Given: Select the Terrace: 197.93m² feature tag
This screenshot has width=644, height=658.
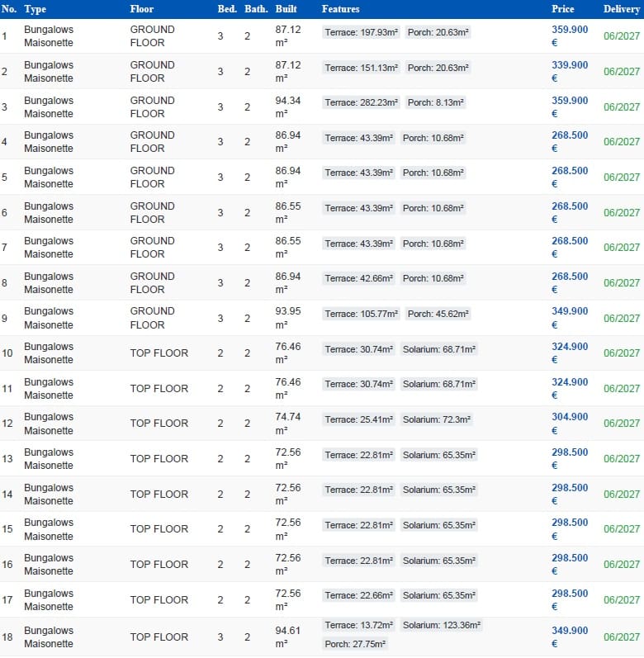Looking at the screenshot, I should point(362,32).
